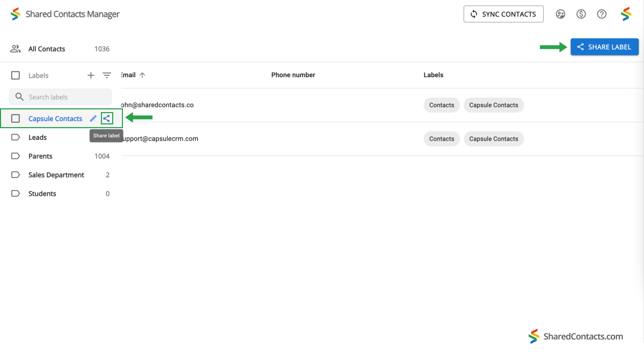Edit Capsule Contacts label via pencil icon
Viewport: 644px width, 362px height.
pos(93,119)
